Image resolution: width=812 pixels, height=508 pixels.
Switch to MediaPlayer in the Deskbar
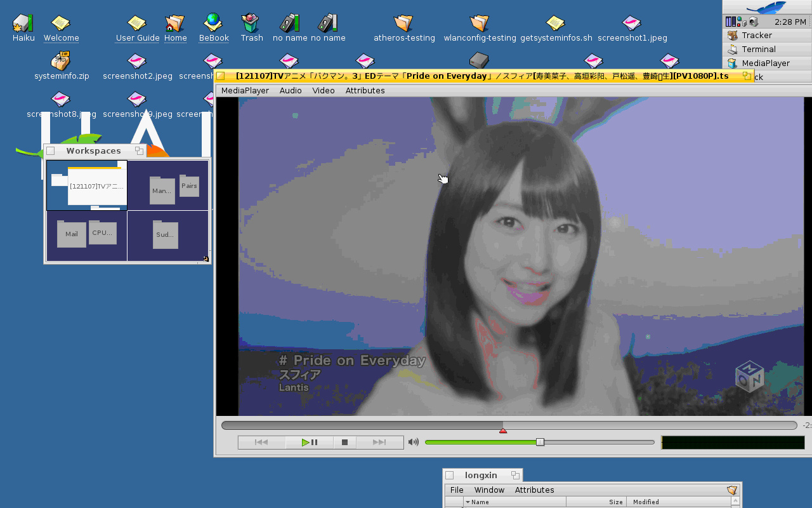[x=767, y=63]
